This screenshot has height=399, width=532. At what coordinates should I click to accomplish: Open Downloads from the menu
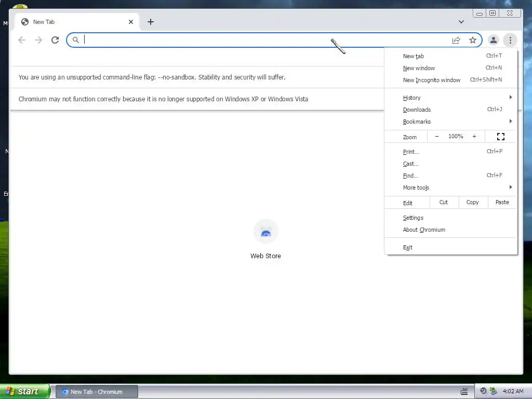tap(450, 110)
